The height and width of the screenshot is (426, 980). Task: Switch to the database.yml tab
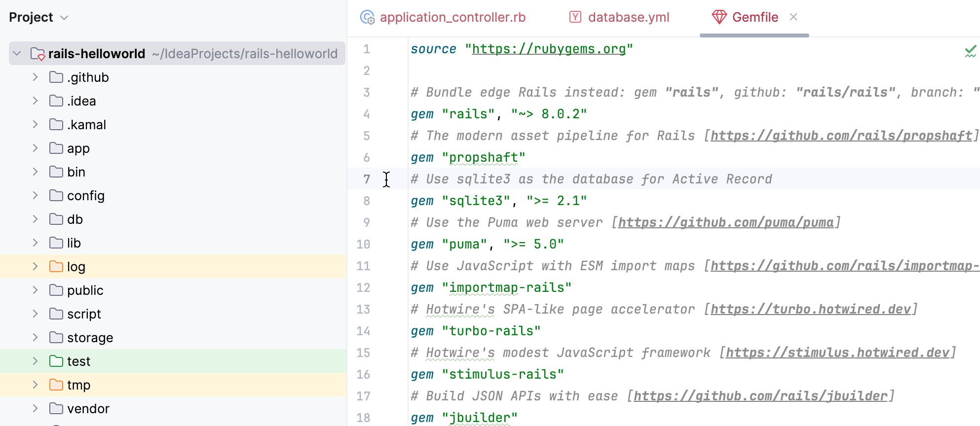pos(628,17)
